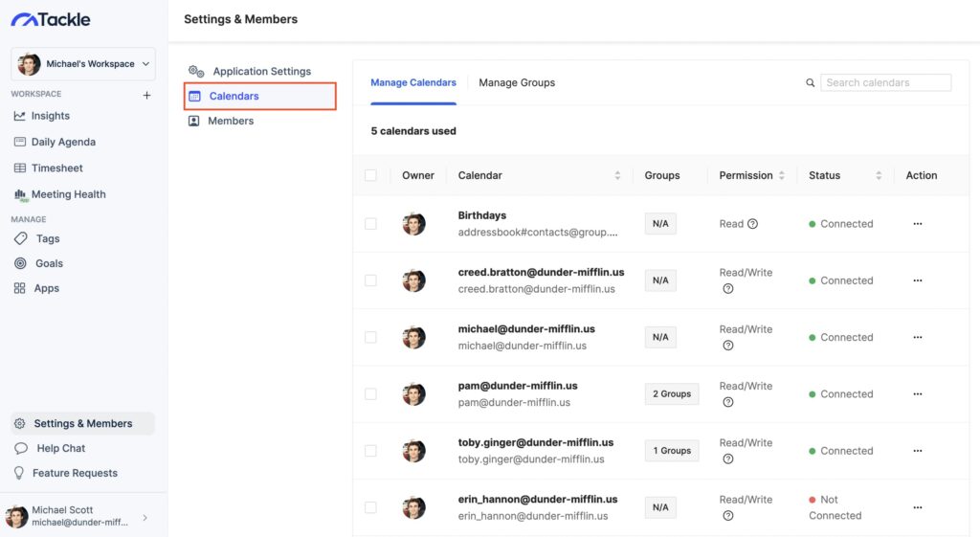Click the Tags icon
Screen dimensions: 980x537
21,238
